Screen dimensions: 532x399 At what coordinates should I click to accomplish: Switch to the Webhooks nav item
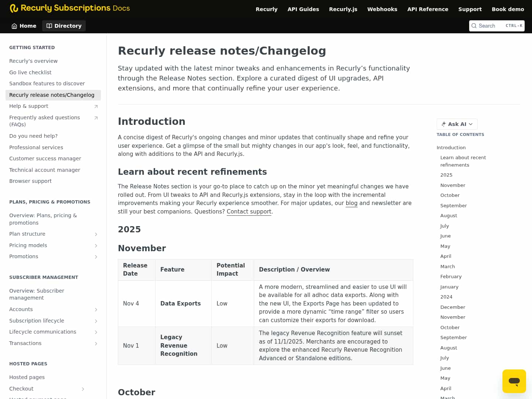382,9
